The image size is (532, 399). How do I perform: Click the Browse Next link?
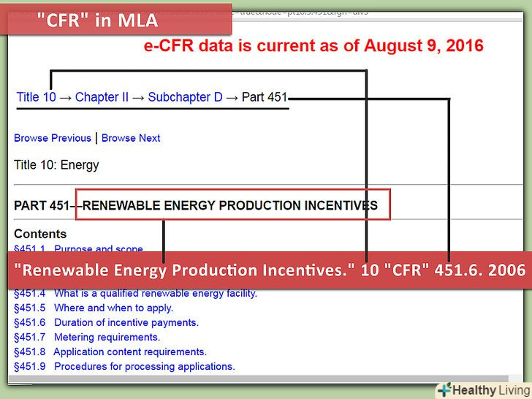131,138
